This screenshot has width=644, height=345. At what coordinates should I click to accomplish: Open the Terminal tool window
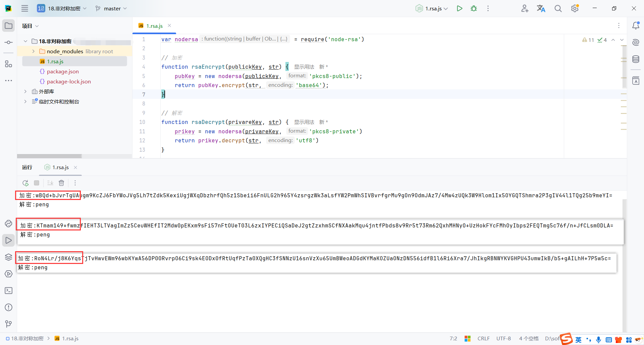click(x=9, y=290)
